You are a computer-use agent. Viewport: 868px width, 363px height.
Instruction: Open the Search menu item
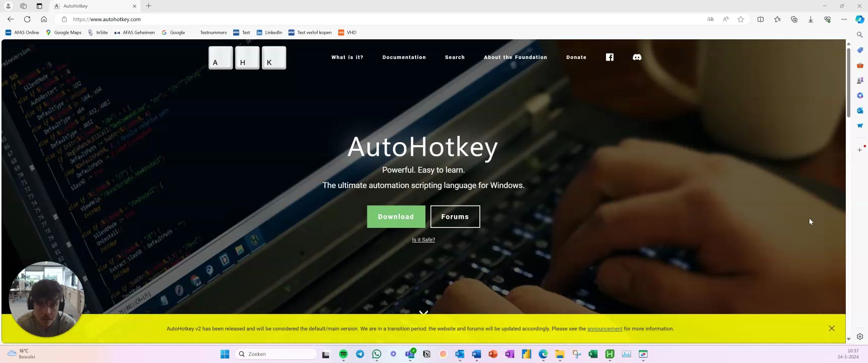click(x=455, y=57)
